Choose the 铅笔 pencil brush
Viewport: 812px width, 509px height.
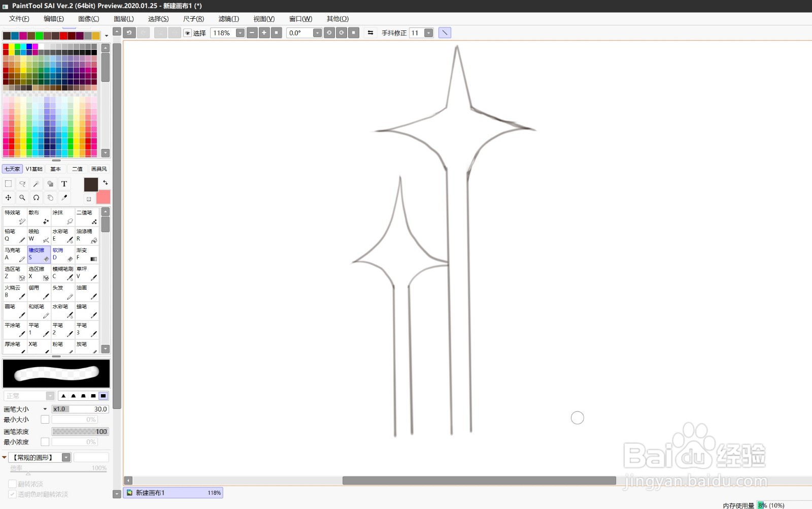[x=15, y=236]
